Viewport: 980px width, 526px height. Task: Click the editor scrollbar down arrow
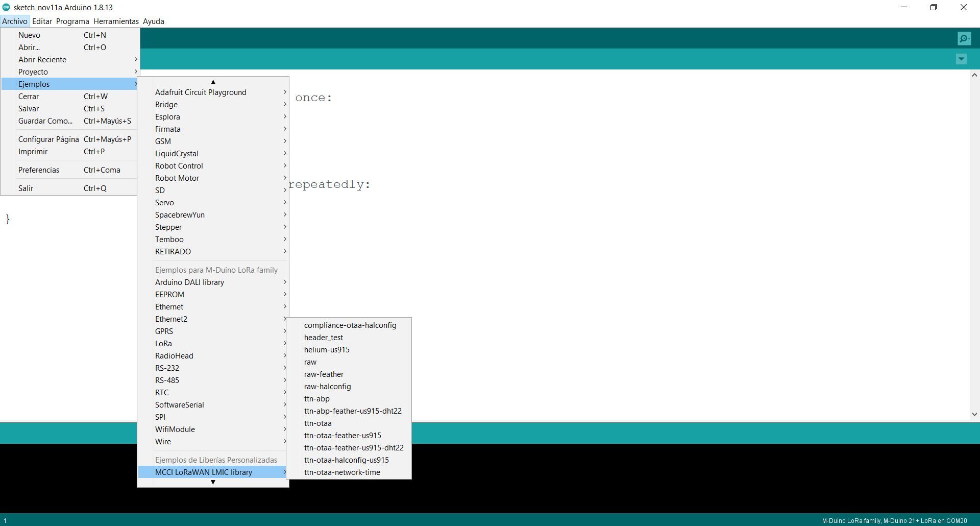[x=974, y=414]
